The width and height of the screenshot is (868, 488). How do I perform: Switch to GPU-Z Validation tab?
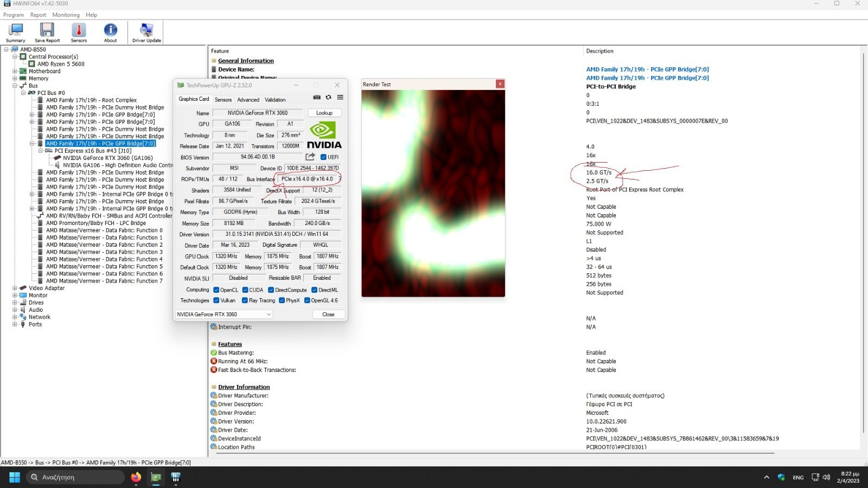pos(275,100)
